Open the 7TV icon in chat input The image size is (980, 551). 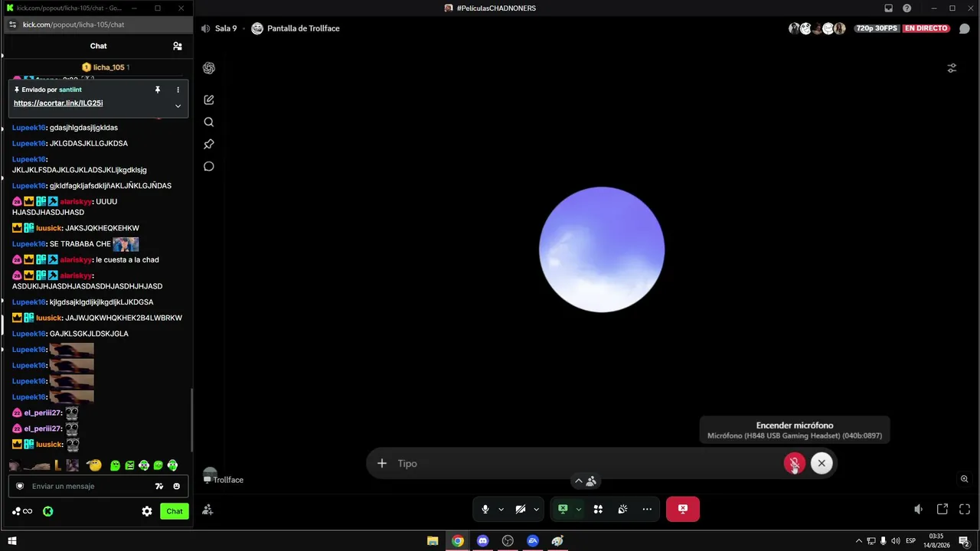pyautogui.click(x=159, y=486)
